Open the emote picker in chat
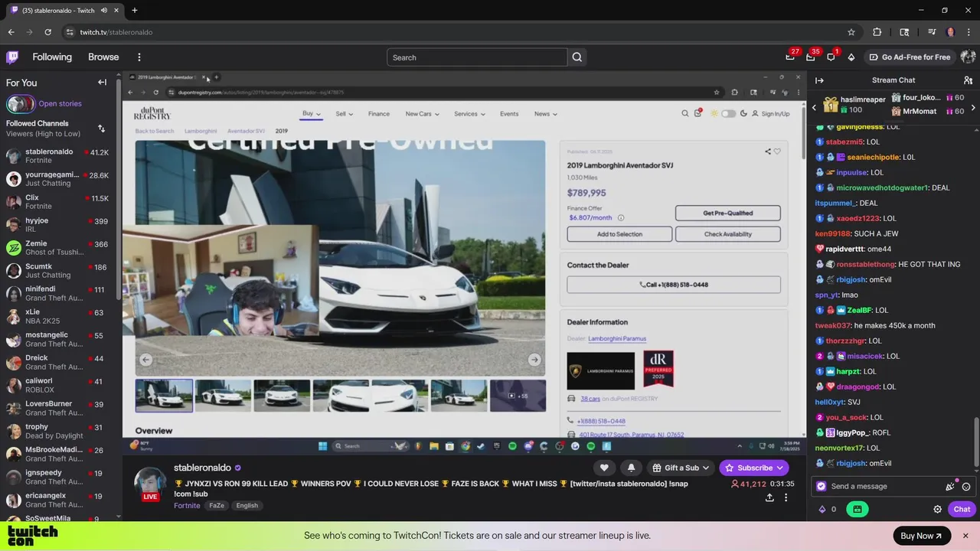Image resolution: width=980 pixels, height=551 pixels. pyautogui.click(x=966, y=487)
